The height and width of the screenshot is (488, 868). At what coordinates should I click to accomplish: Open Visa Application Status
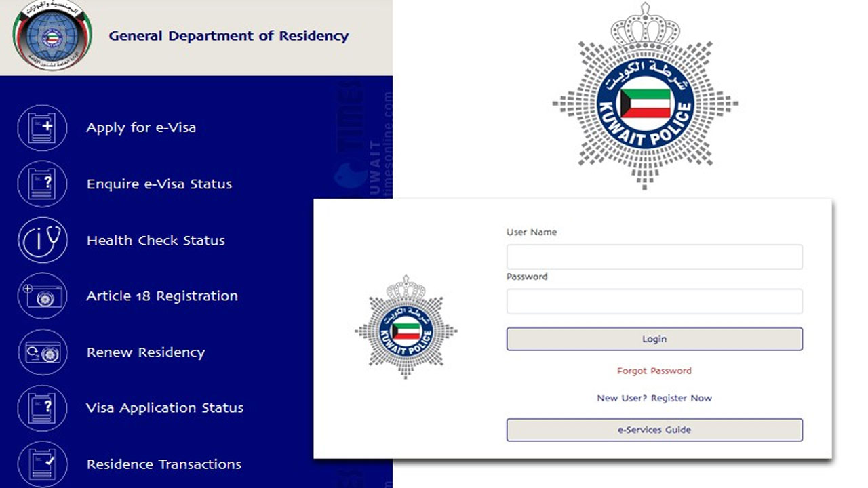coord(165,408)
